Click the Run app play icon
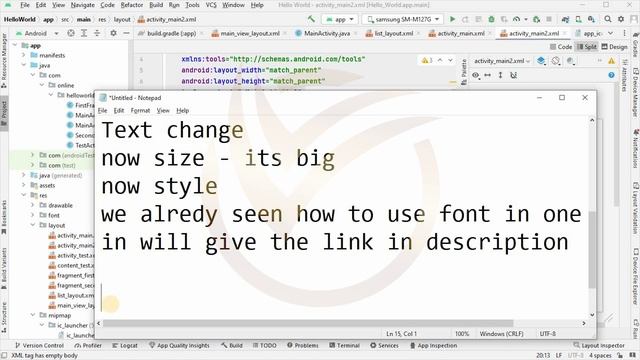 (452, 19)
